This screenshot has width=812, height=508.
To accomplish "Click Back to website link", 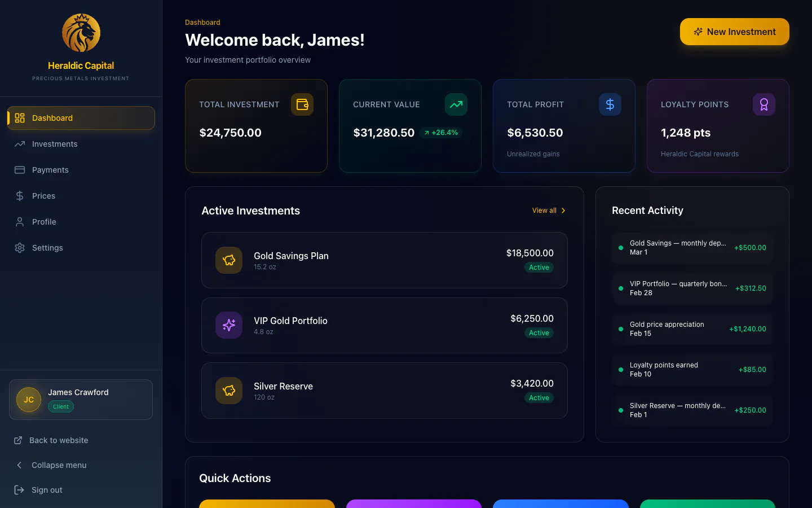I will click(x=58, y=440).
